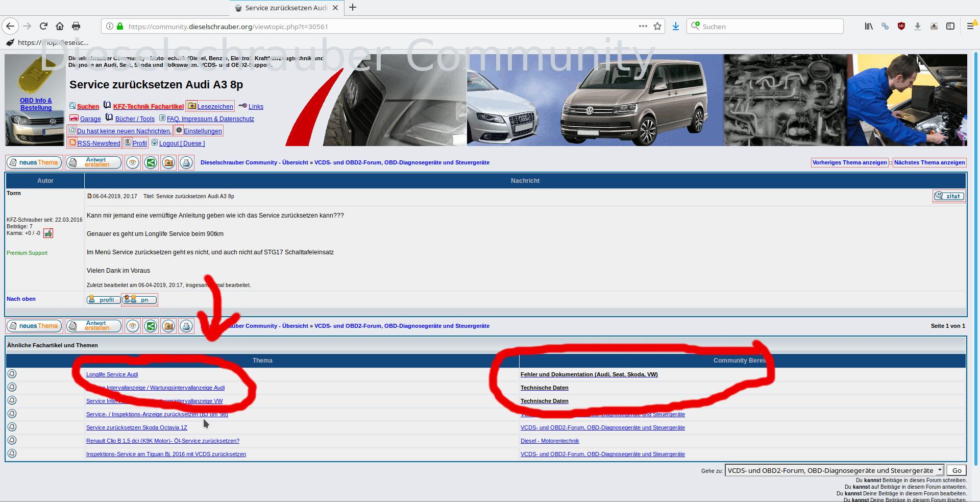Open the Firefox library icon
Viewport: 980px width, 502px height.
pos(869,26)
